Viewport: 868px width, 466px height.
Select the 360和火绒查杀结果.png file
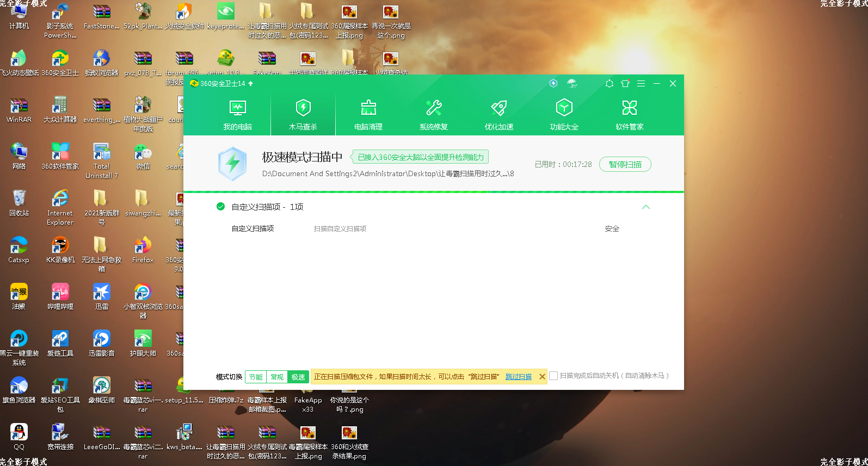(x=349, y=443)
